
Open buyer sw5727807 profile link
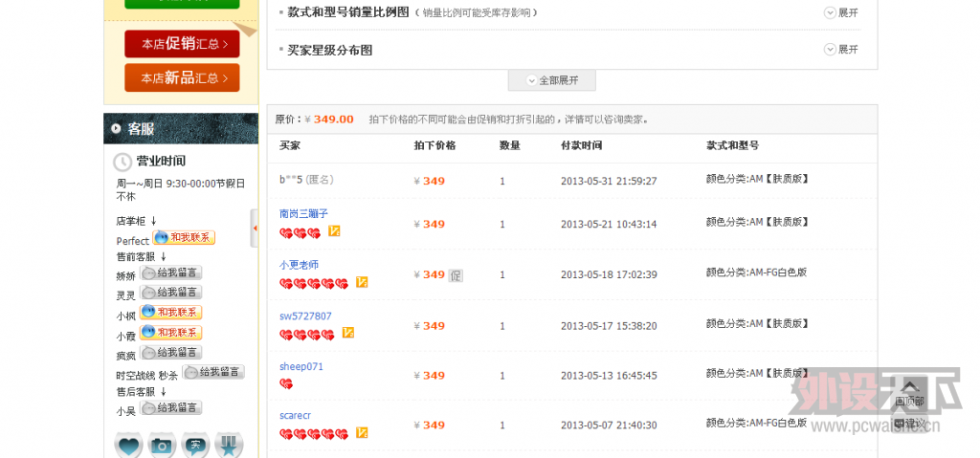pyautogui.click(x=305, y=316)
